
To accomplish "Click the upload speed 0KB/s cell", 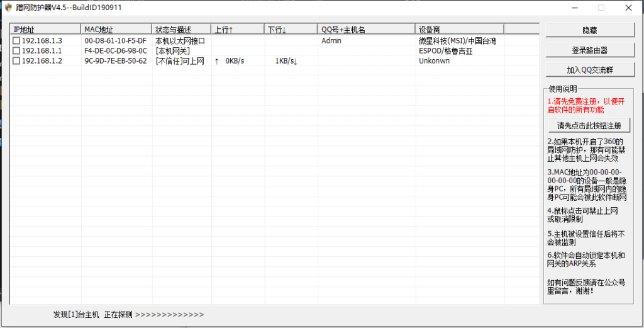I will pyautogui.click(x=229, y=61).
